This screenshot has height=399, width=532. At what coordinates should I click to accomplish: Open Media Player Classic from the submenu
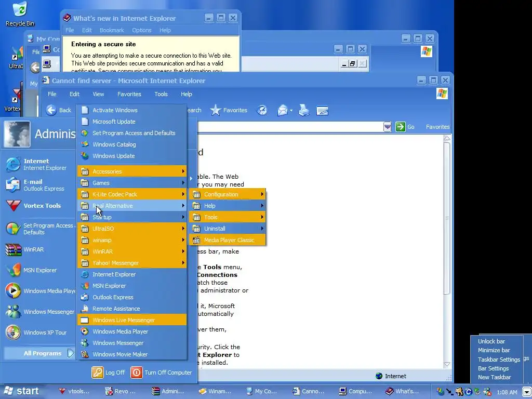coord(228,240)
